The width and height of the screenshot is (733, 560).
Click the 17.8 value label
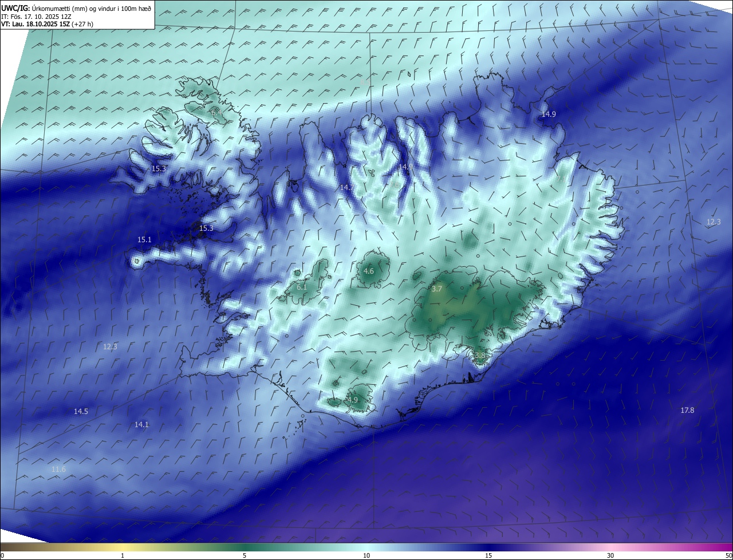tap(687, 410)
